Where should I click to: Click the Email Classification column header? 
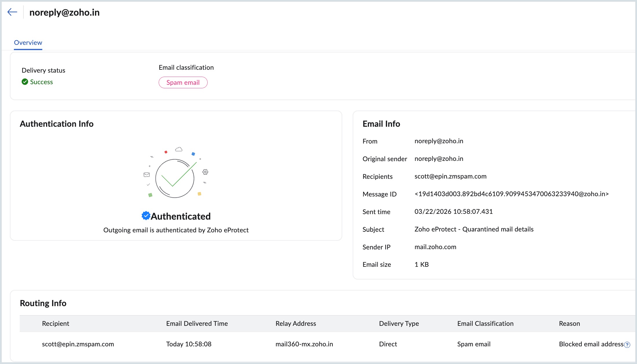coord(486,323)
